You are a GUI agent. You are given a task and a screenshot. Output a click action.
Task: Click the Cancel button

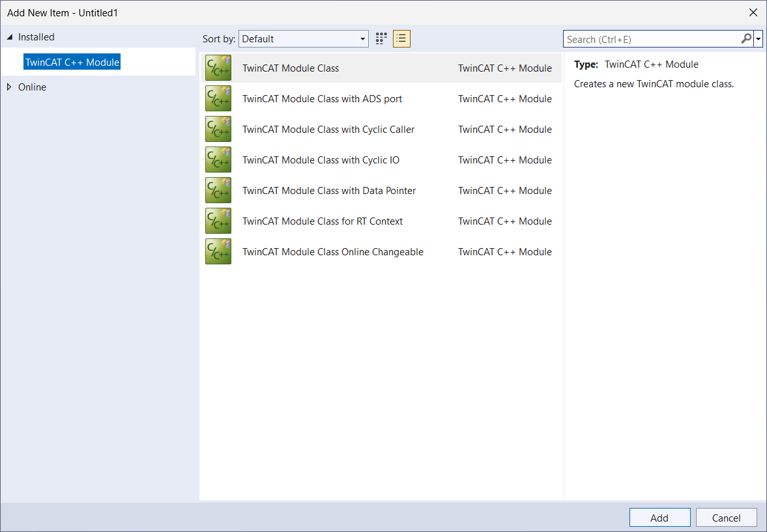point(726,518)
